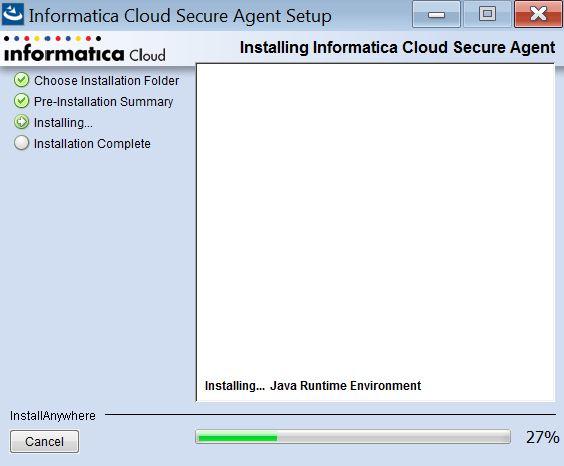Select the Installing... step label
The width and height of the screenshot is (564, 466).
pyautogui.click(x=63, y=123)
